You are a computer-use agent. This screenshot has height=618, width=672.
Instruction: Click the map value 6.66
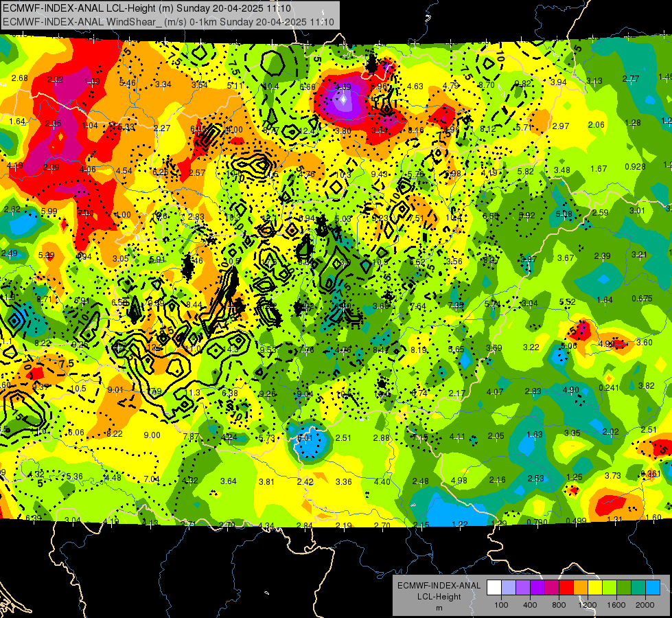[x=308, y=87]
